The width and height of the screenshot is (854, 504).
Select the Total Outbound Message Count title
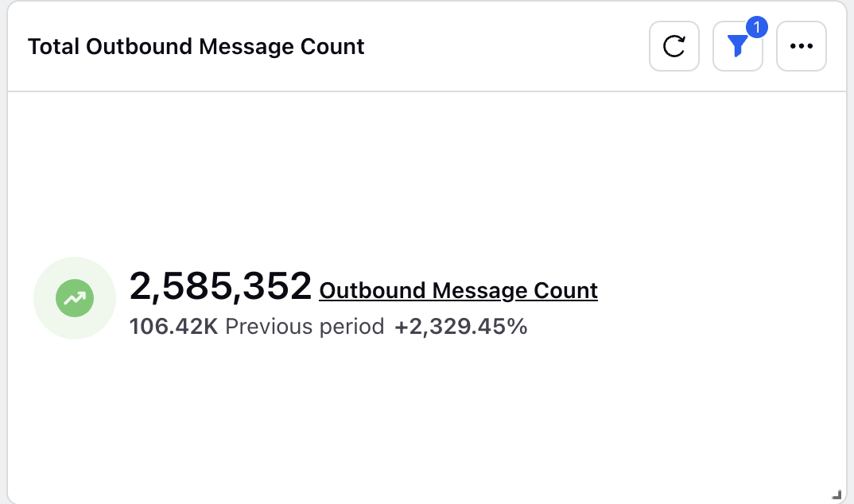(196, 46)
